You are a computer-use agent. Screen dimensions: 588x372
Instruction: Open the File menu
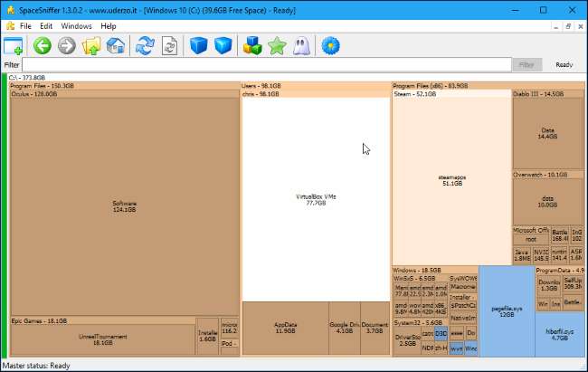tap(25, 26)
